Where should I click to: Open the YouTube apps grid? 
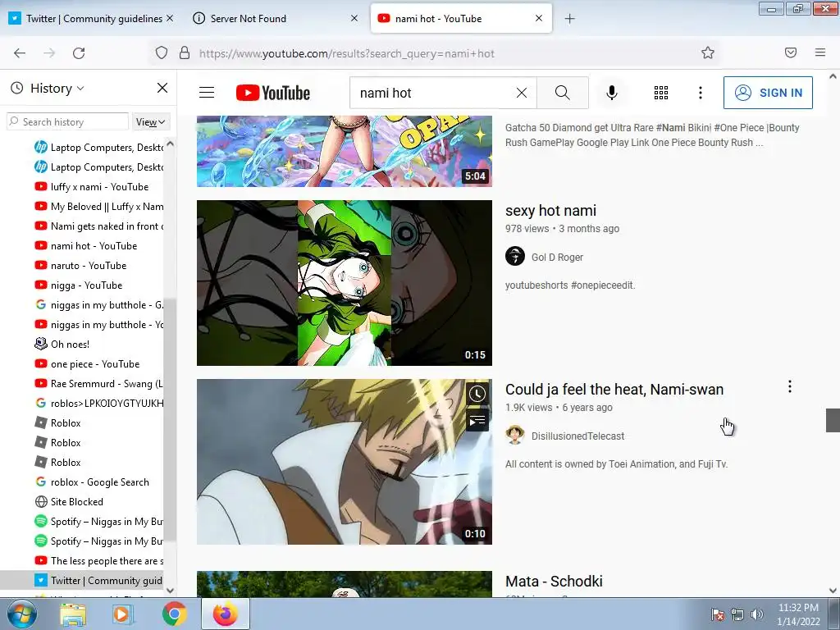coord(661,93)
